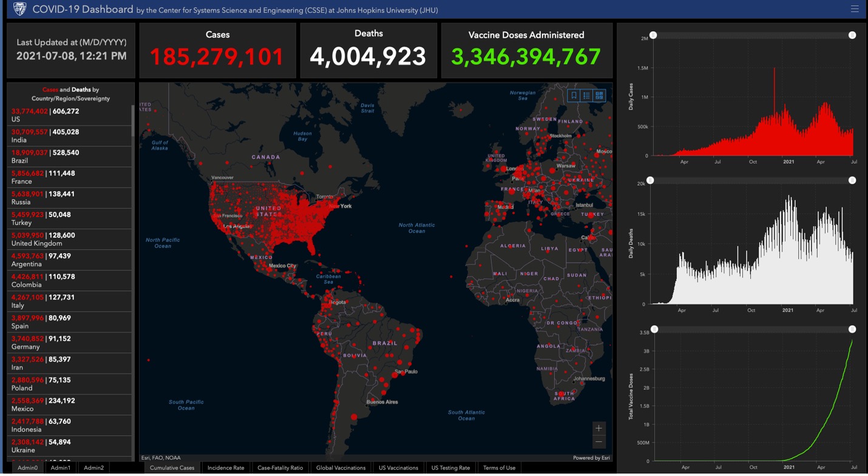Image resolution: width=868 pixels, height=476 pixels.
Task: Click the Johannesburg label on map
Action: point(589,378)
